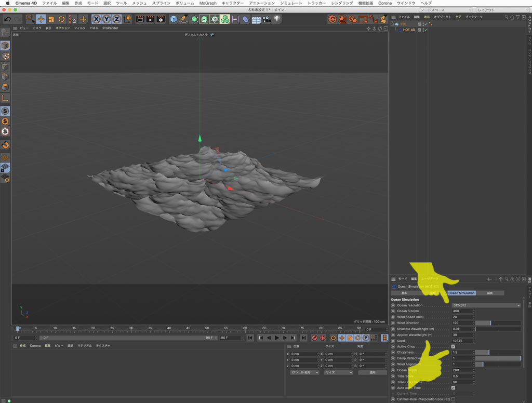532x403 pixels.
Task: Click the Wind Direction slider bar
Action: pos(498,323)
